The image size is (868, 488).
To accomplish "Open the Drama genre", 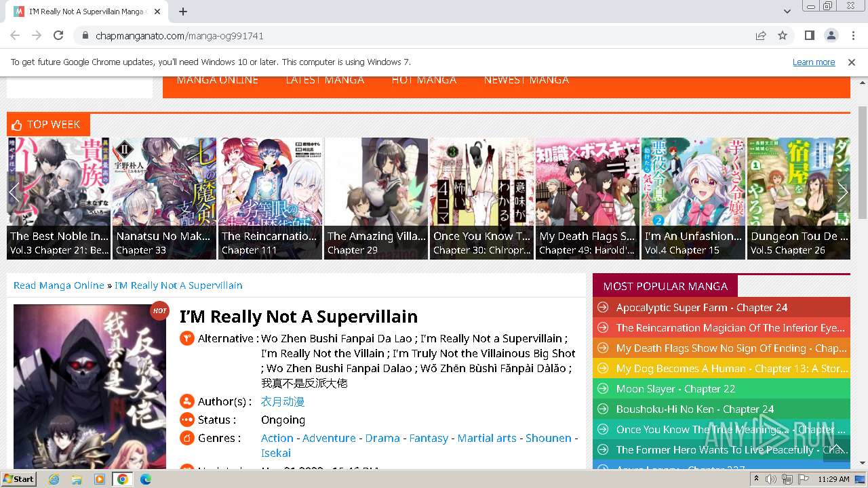I will tap(382, 439).
